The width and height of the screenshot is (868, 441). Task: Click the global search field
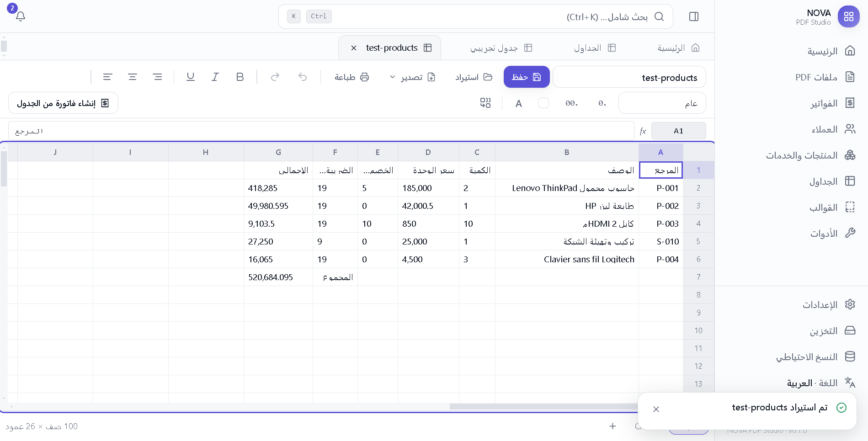click(475, 16)
